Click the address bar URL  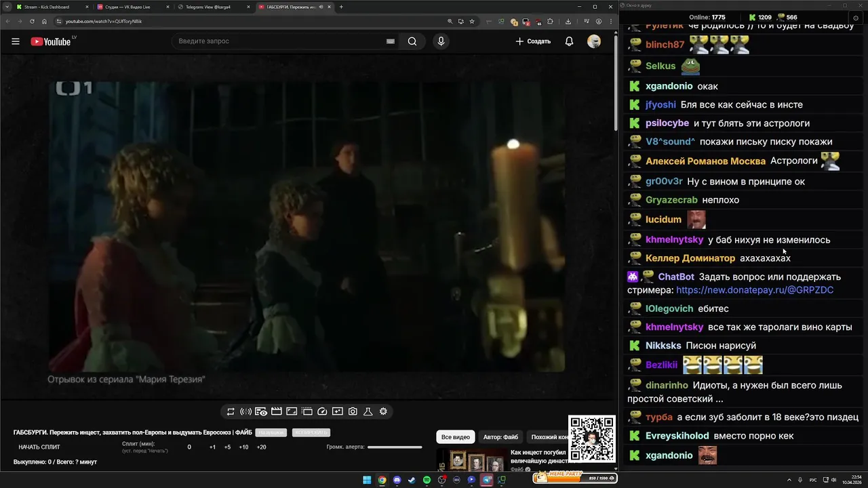104,21
